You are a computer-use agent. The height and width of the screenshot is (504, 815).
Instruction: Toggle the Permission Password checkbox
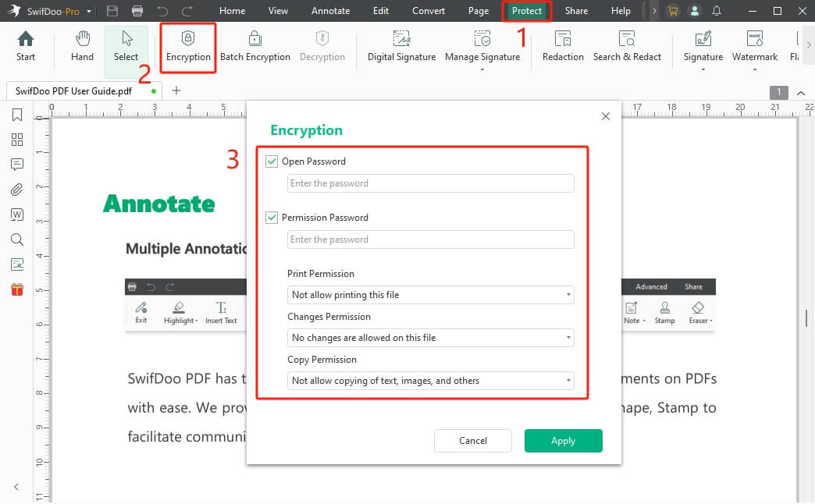tap(272, 218)
